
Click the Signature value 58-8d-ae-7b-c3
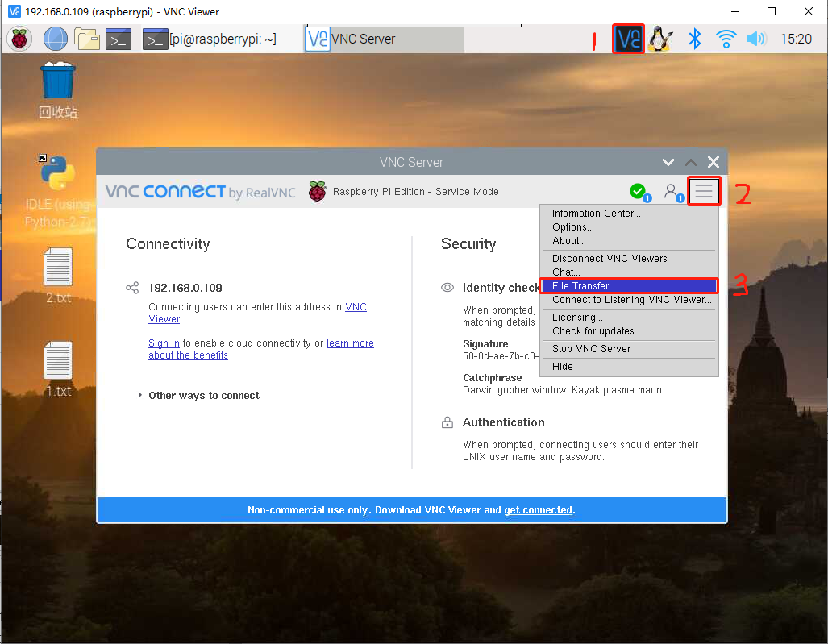pos(500,356)
